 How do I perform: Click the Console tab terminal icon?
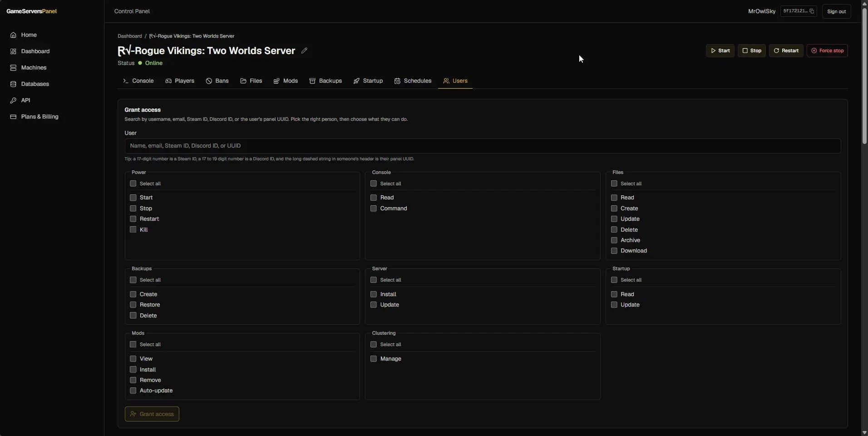(x=126, y=81)
